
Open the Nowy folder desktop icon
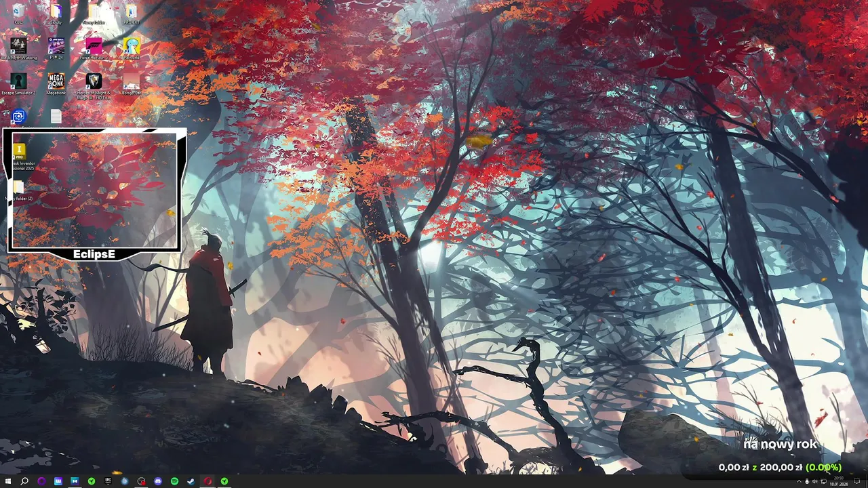(x=94, y=14)
